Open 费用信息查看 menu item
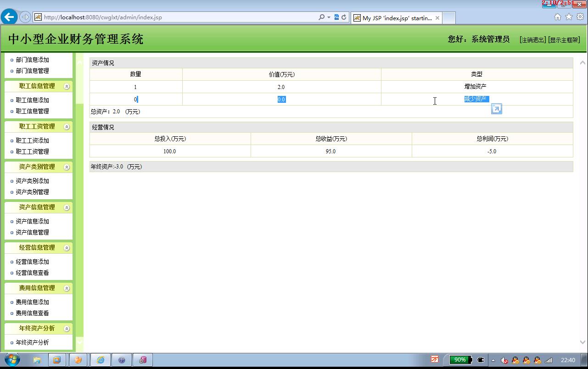The image size is (588, 369). 32,313
